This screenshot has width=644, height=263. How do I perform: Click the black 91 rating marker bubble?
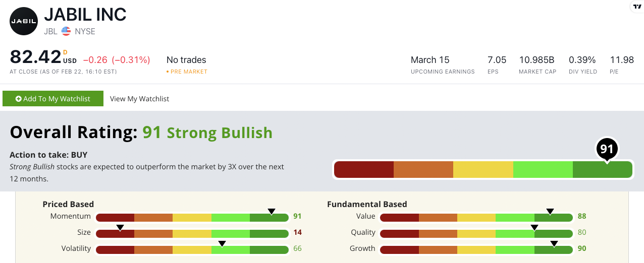[x=607, y=149]
